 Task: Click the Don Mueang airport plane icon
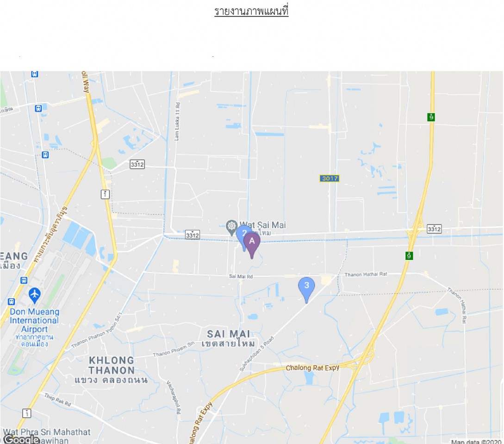pyautogui.click(x=34, y=295)
